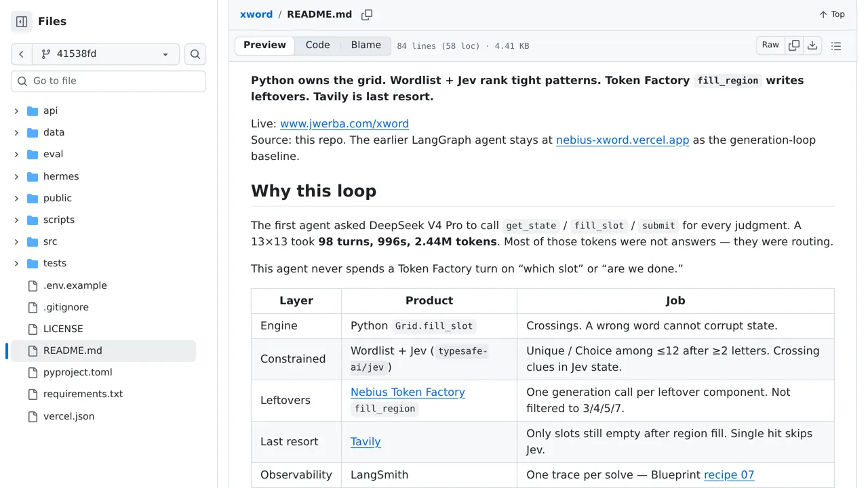Click the .gitignore file icon
Viewport: 868px width, 488px height.
33,307
